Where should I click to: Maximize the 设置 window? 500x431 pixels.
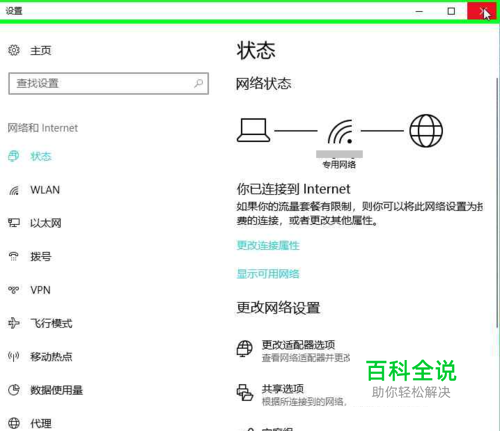point(451,11)
